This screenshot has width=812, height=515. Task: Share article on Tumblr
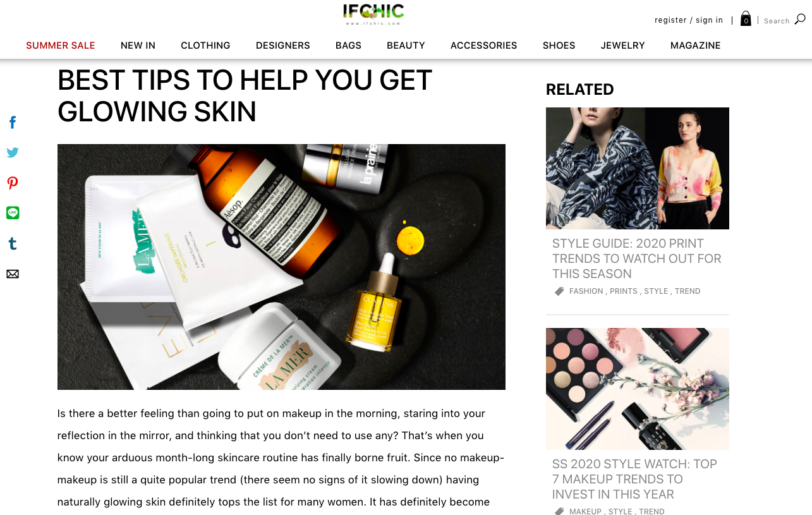(13, 243)
